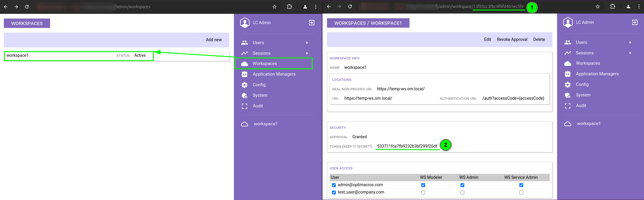This screenshot has width=644, height=200.
Task: Open browser menu in the workspace1 details window
Action: click(x=639, y=6)
